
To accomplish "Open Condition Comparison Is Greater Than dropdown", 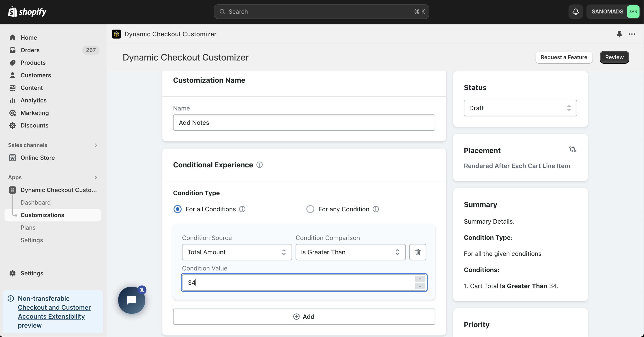I will [350, 252].
